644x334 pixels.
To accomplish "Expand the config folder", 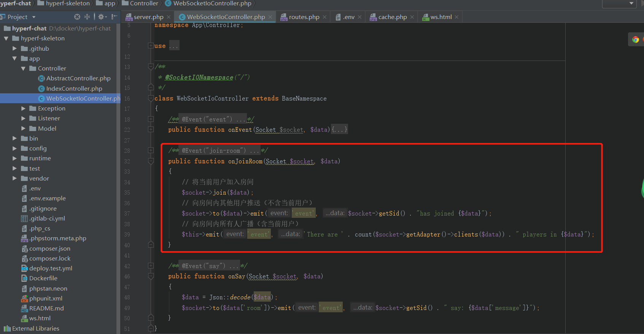I will [x=14, y=149].
